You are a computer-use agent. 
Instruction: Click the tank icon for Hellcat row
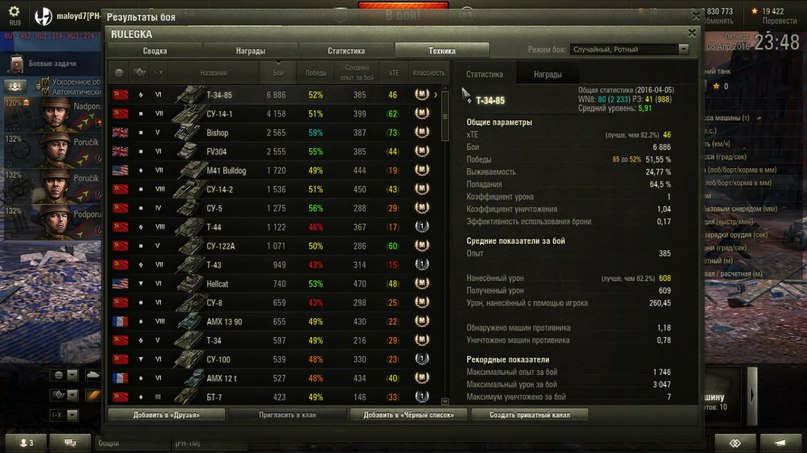pos(189,284)
